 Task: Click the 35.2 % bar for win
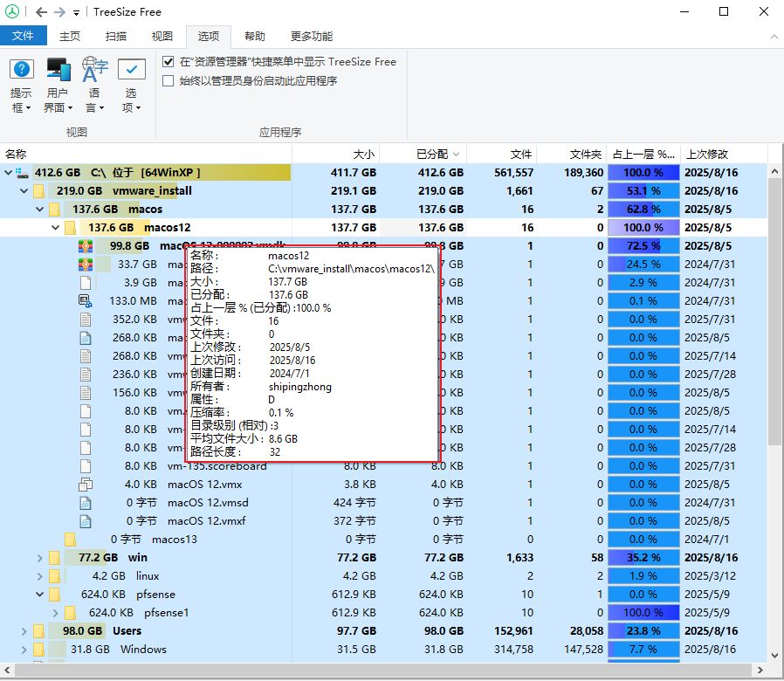643,558
